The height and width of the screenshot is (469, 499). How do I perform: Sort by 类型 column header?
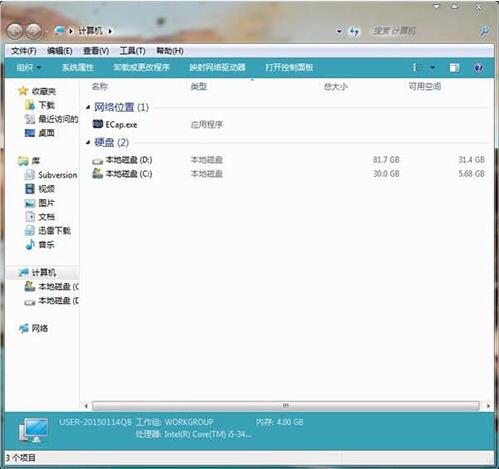(199, 87)
